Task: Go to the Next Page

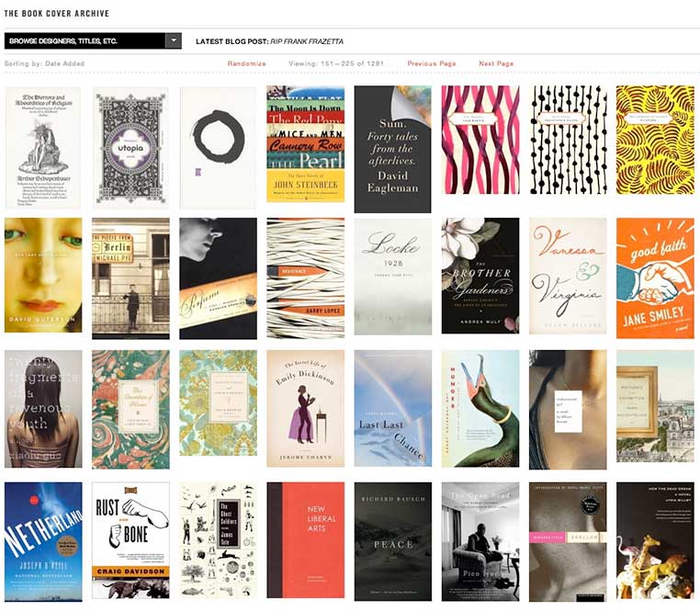Action: (x=496, y=63)
